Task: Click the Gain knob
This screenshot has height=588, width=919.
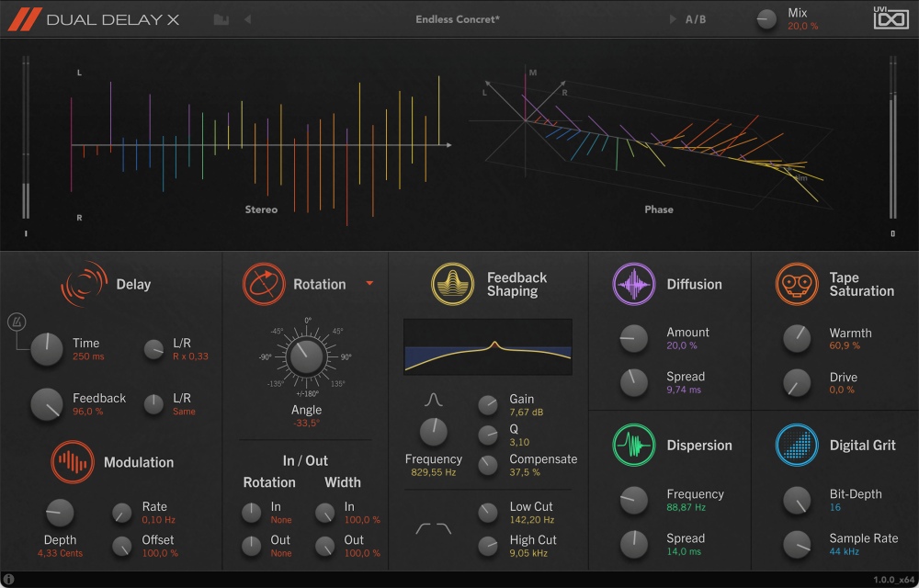Action: pyautogui.click(x=488, y=404)
